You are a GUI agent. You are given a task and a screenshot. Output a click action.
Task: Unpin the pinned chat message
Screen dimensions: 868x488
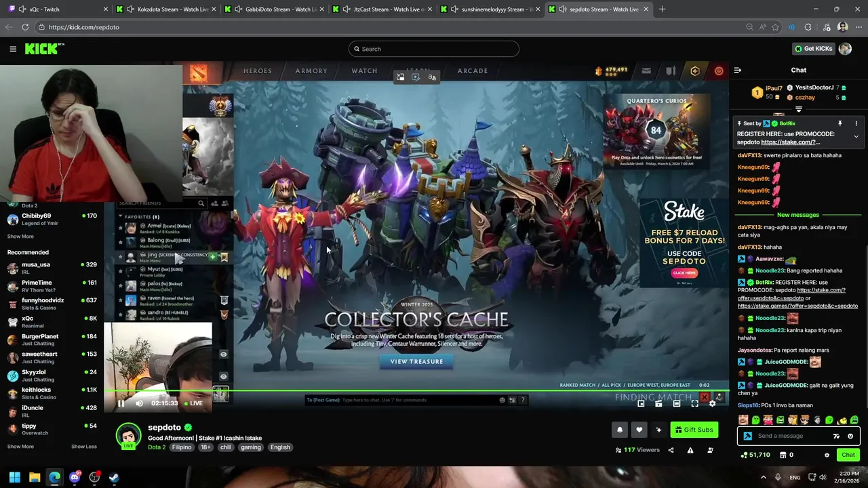pyautogui.click(x=840, y=123)
